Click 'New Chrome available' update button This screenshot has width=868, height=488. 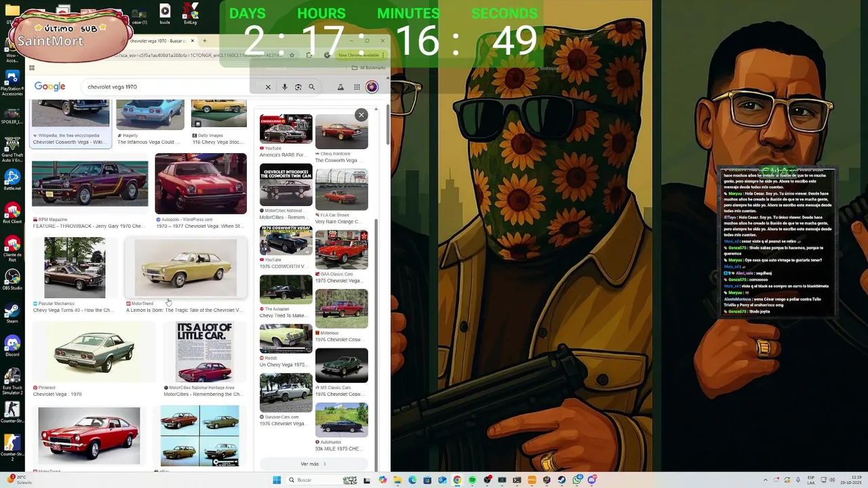pyautogui.click(x=361, y=55)
